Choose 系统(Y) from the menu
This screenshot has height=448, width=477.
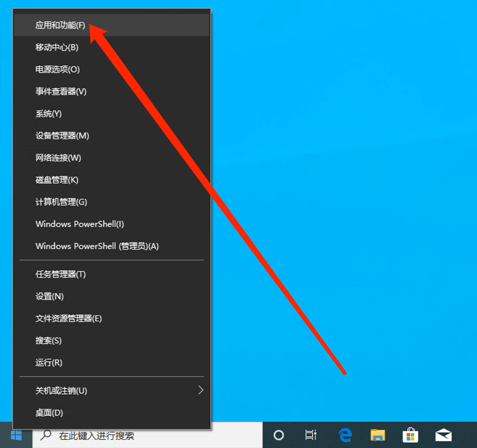click(x=112, y=114)
